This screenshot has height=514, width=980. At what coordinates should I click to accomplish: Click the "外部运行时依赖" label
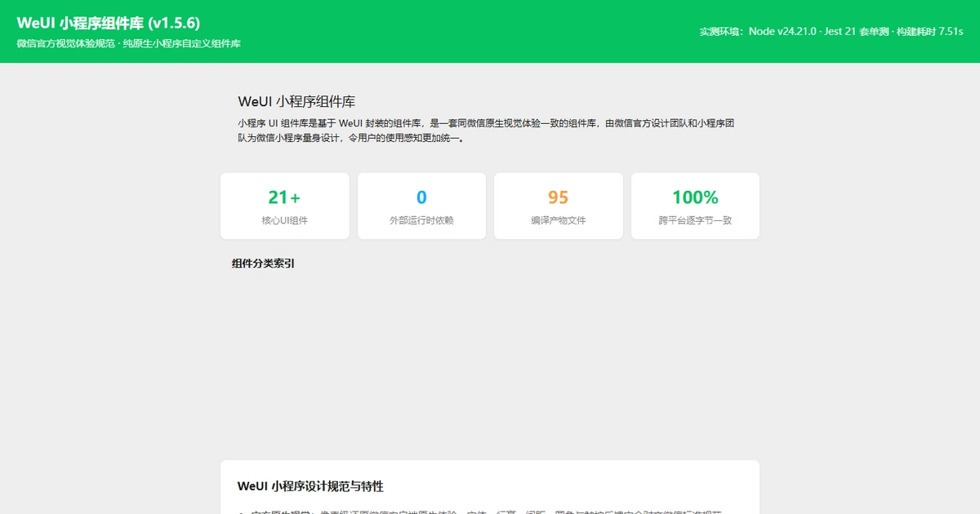pos(421,220)
